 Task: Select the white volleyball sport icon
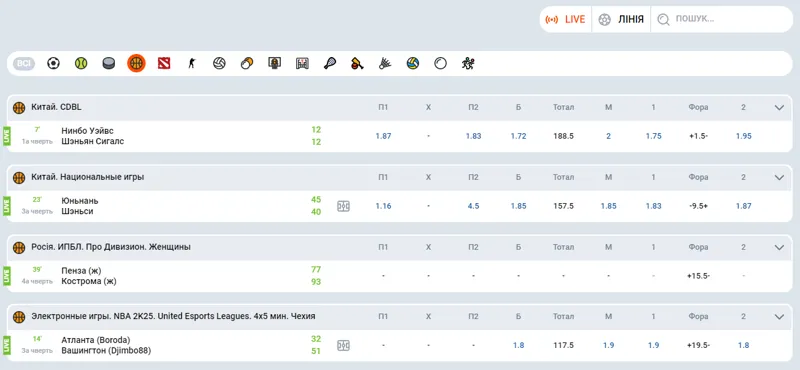[219, 63]
